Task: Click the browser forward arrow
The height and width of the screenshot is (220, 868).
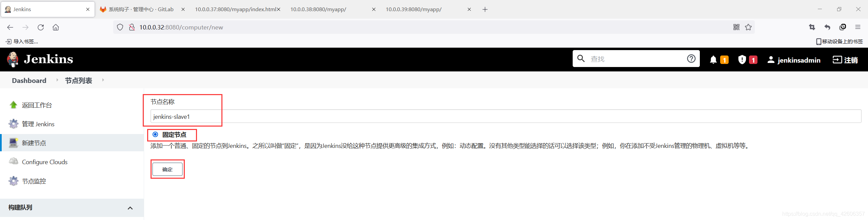Action: pos(25,27)
